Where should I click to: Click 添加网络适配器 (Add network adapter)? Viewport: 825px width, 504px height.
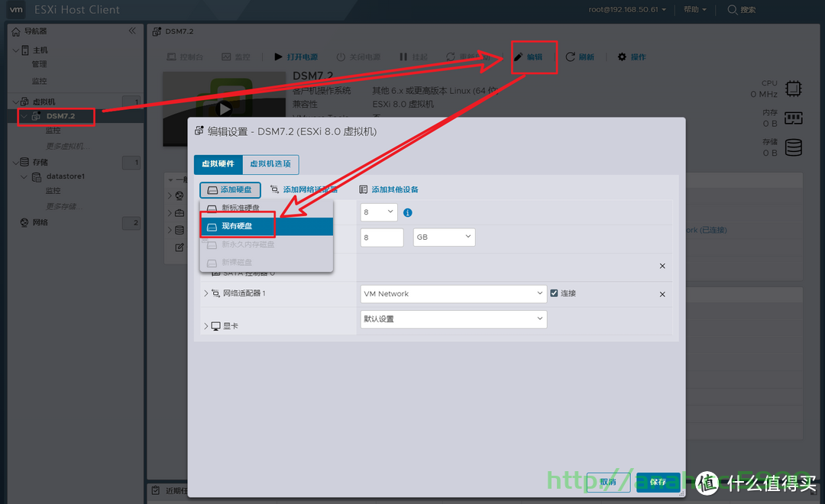303,189
